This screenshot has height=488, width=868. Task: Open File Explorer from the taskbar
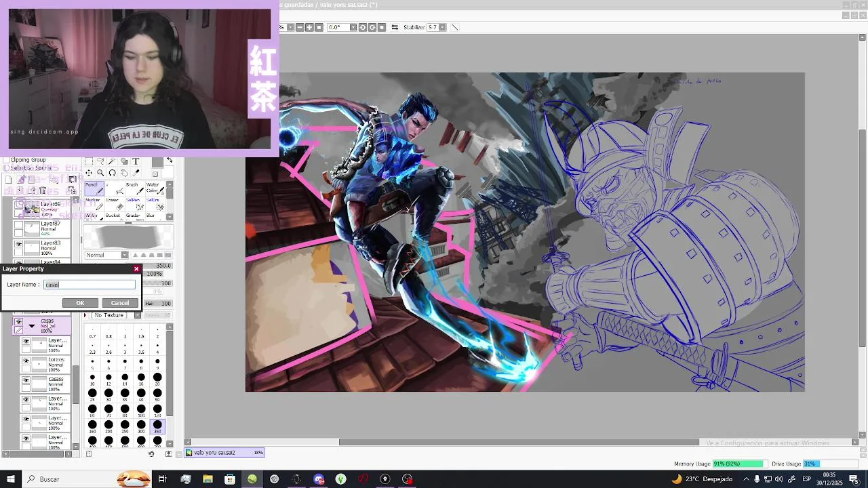(208, 479)
